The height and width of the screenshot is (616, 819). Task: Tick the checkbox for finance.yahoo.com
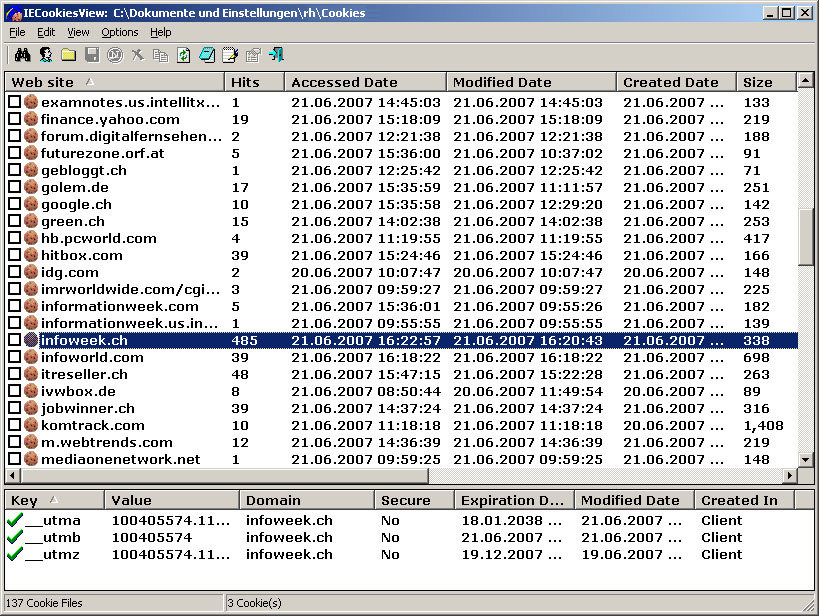click(15, 119)
